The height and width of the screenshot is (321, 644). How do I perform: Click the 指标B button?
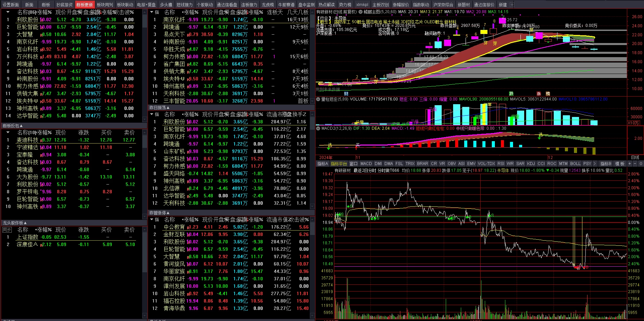606,164
